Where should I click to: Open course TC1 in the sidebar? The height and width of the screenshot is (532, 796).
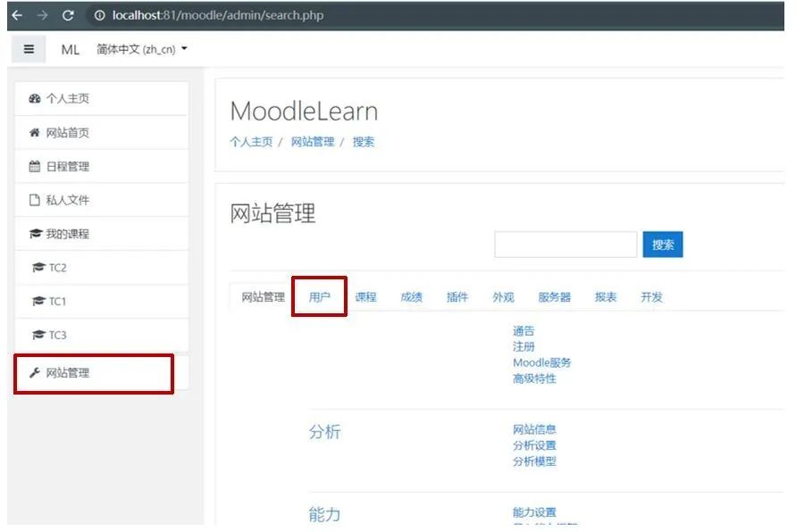pos(102,301)
